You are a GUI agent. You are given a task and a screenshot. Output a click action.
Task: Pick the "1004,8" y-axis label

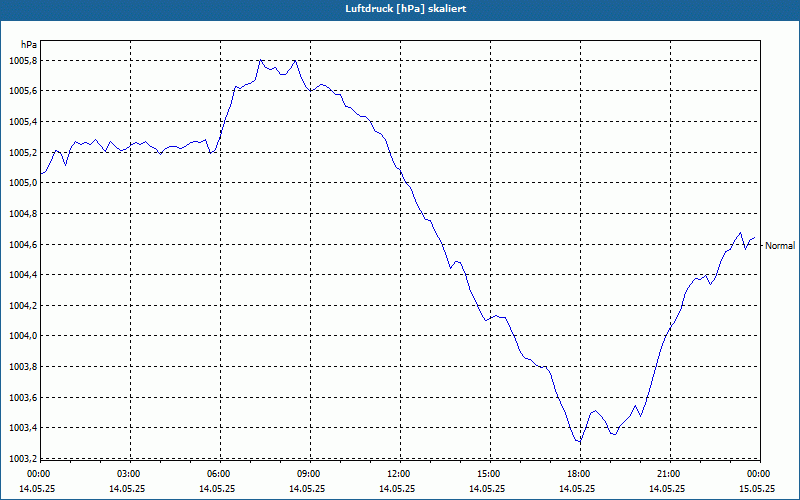click(23, 214)
